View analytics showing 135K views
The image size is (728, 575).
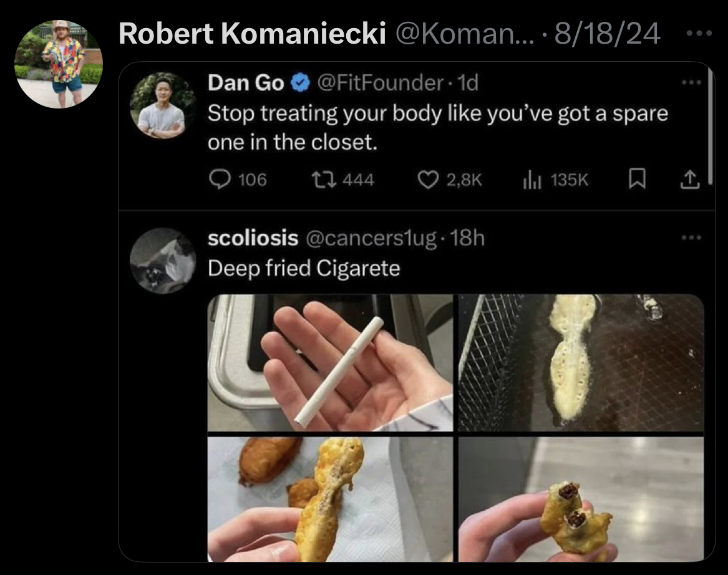pos(530,180)
